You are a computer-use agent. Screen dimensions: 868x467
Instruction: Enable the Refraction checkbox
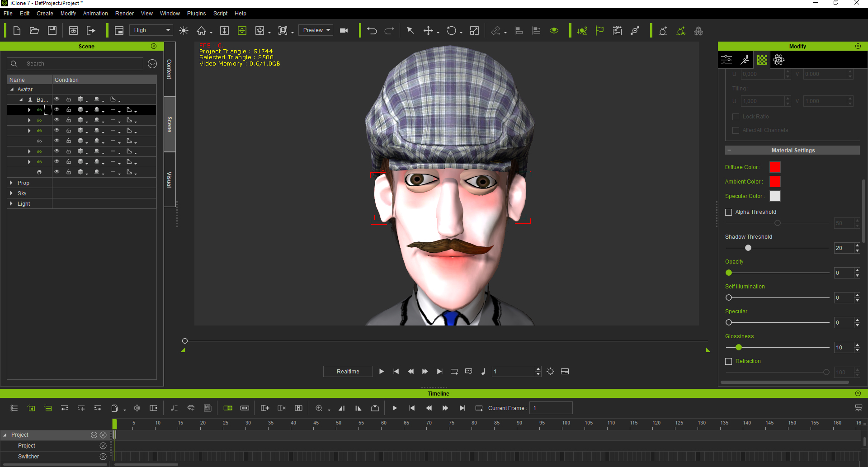[x=728, y=361]
